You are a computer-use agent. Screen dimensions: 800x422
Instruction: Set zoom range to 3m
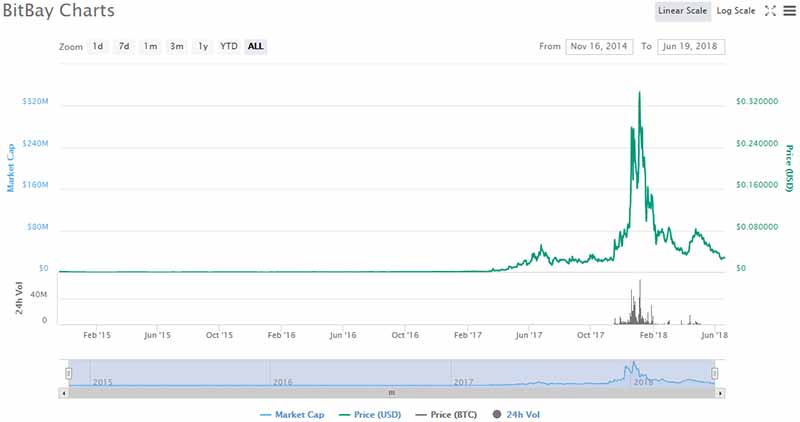(177, 46)
